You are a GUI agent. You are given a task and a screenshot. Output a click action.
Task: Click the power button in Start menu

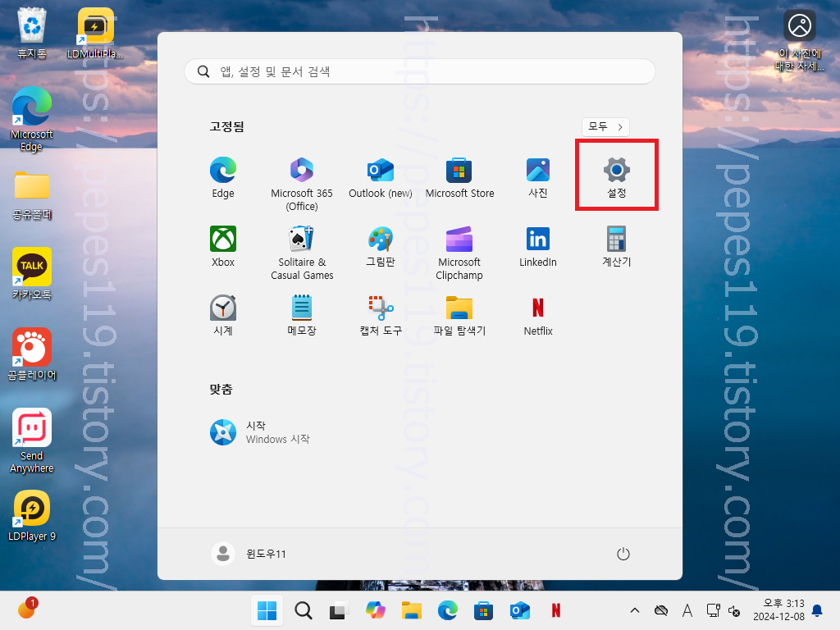click(623, 554)
